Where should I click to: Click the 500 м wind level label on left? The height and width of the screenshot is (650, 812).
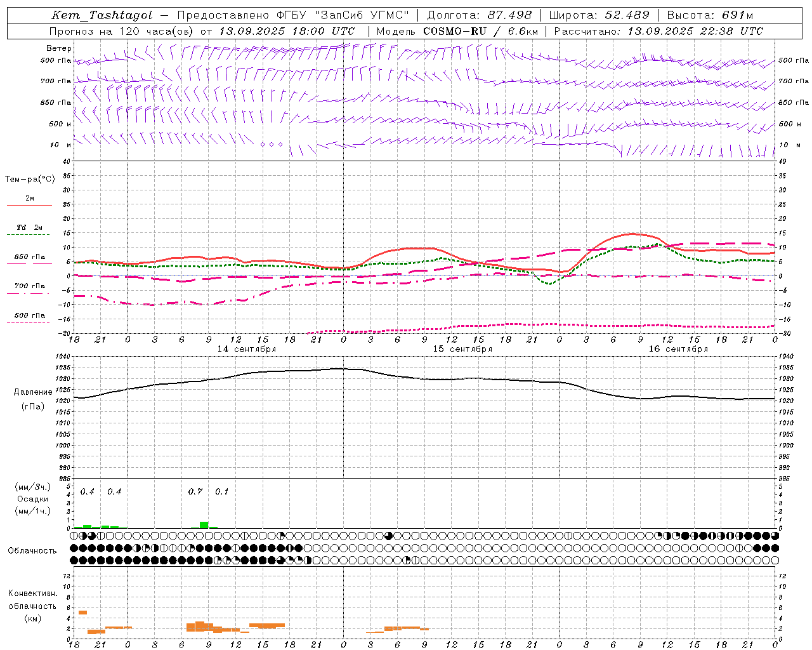[60, 124]
